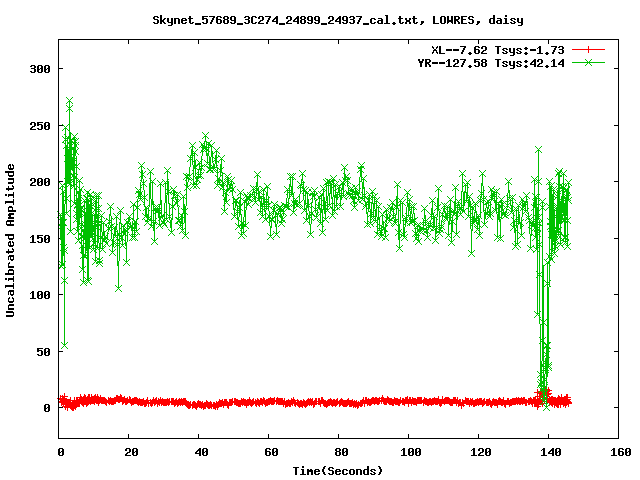Screen dimensions: 640x480
Task: Click the 140 tick label on x-axis
Action: click(x=548, y=453)
